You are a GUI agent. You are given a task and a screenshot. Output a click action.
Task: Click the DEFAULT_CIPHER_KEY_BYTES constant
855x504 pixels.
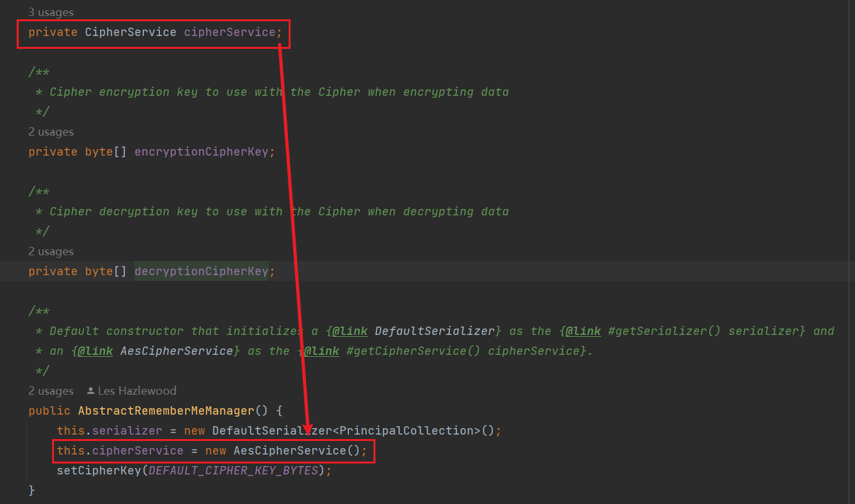(233, 471)
